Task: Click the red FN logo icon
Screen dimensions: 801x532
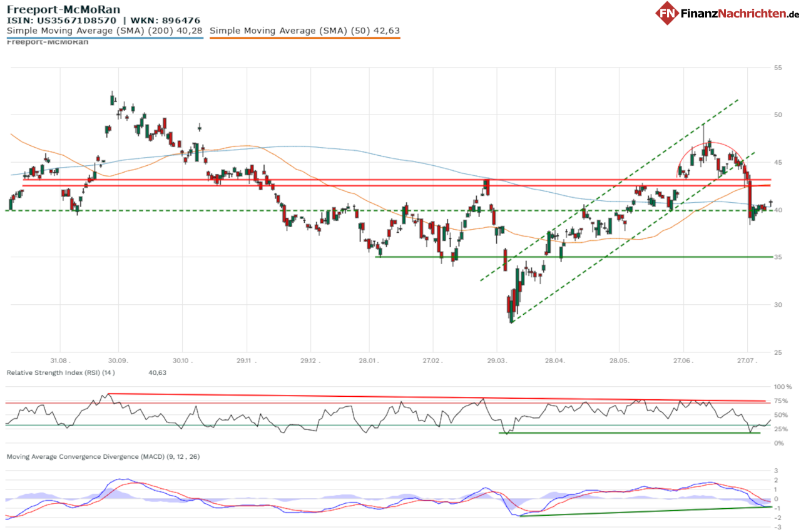Action: pyautogui.click(x=667, y=13)
